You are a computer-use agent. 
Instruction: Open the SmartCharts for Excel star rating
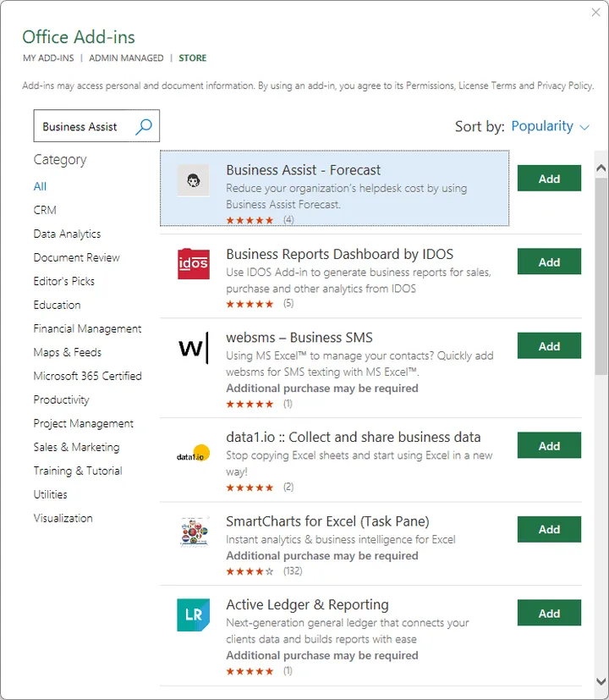click(x=250, y=571)
